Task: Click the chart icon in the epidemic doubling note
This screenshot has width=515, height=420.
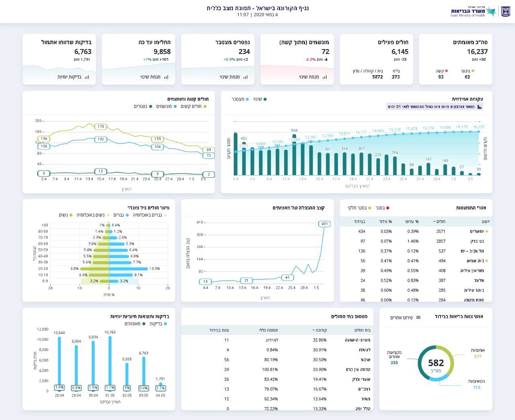Action: pos(479,107)
